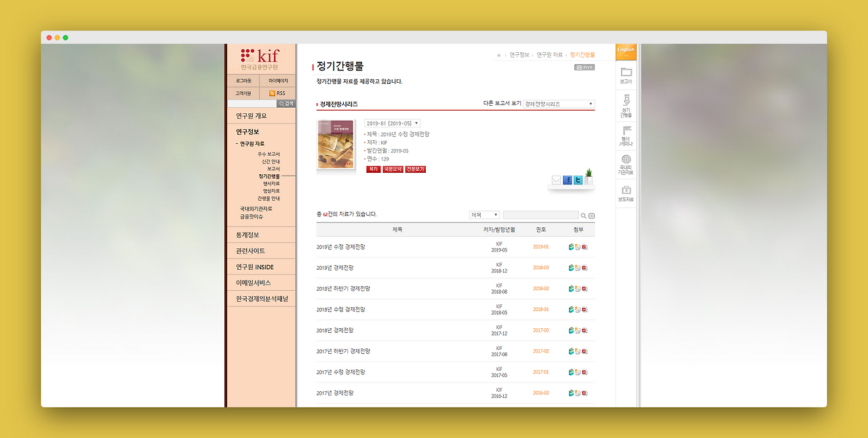Open the 다른 보고서 보기 series dropdown

[559, 104]
